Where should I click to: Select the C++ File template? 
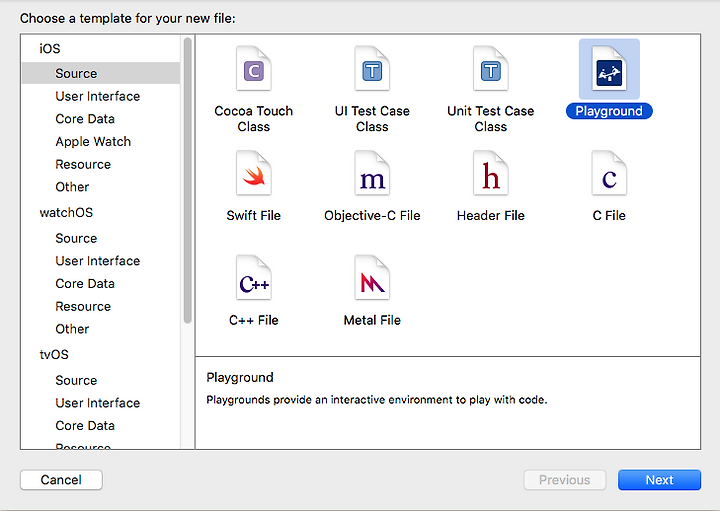pos(253,278)
